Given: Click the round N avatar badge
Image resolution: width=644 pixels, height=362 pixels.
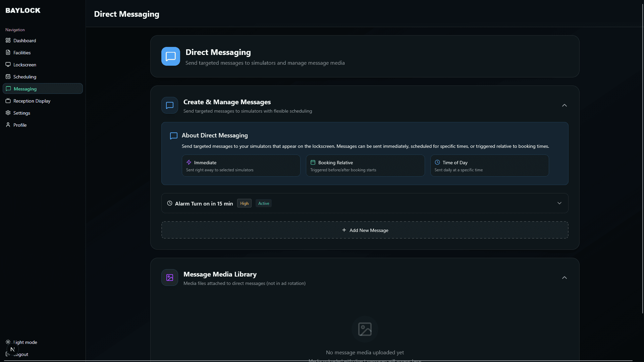Looking at the screenshot, I should (12, 349).
